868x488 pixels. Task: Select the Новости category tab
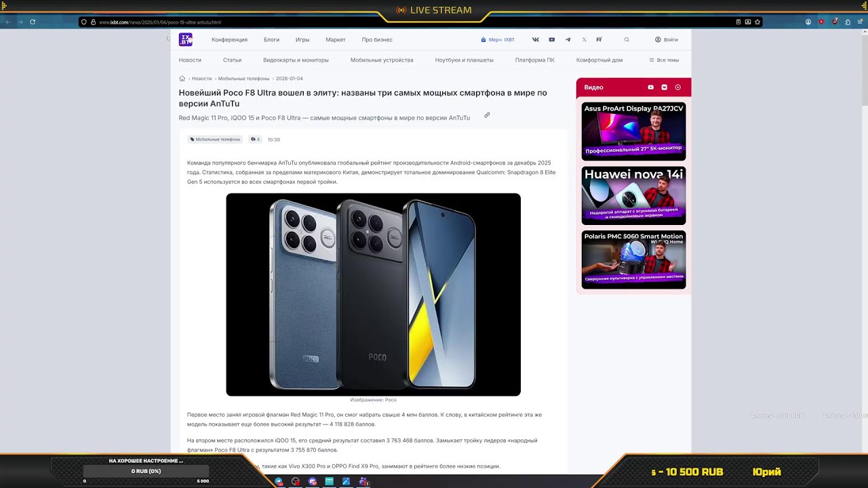click(x=190, y=60)
